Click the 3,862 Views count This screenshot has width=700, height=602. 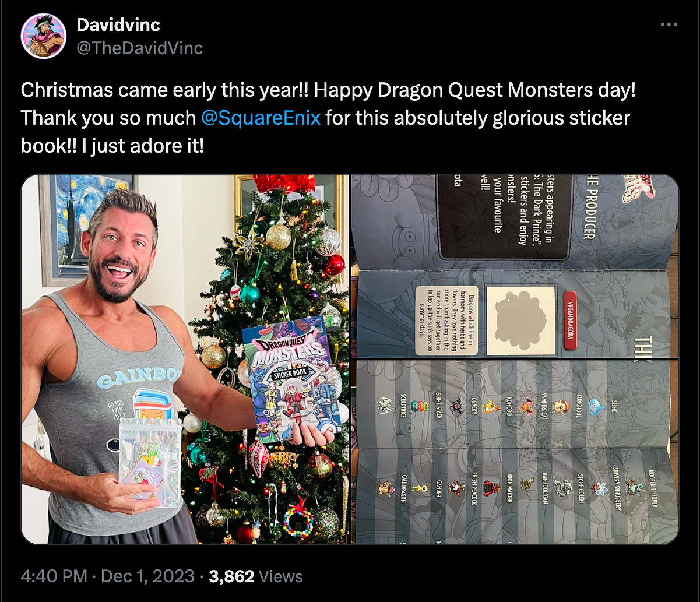tap(256, 576)
